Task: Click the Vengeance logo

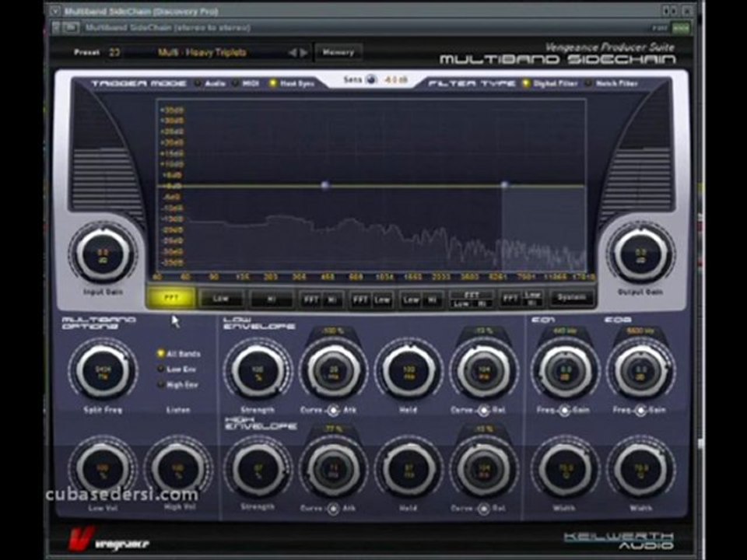Action: (x=109, y=540)
